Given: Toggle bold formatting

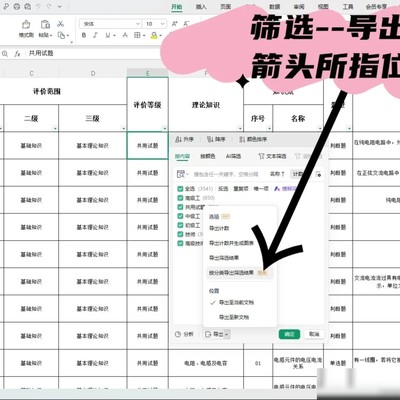Looking at the screenshot, I should click(x=84, y=35).
